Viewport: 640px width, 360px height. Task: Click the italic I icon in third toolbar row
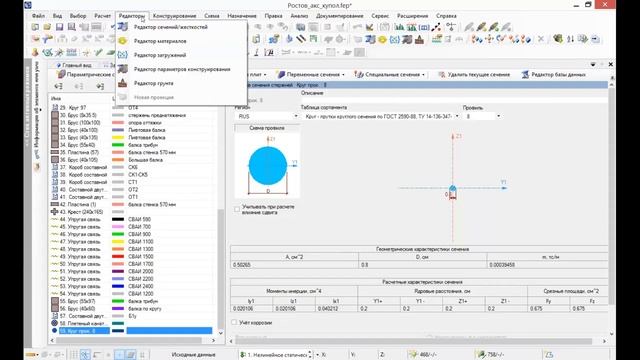(256, 53)
